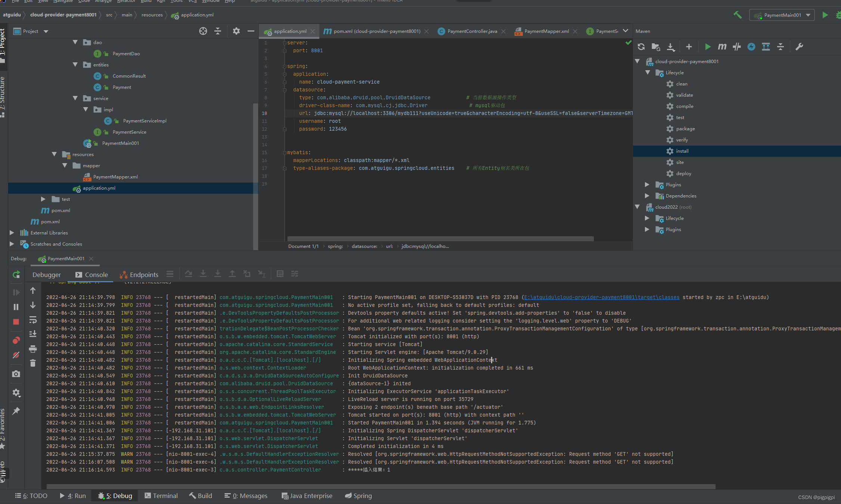Viewport: 841px width, 504px height.
Task: Execute Maven goal with m icon
Action: click(722, 47)
